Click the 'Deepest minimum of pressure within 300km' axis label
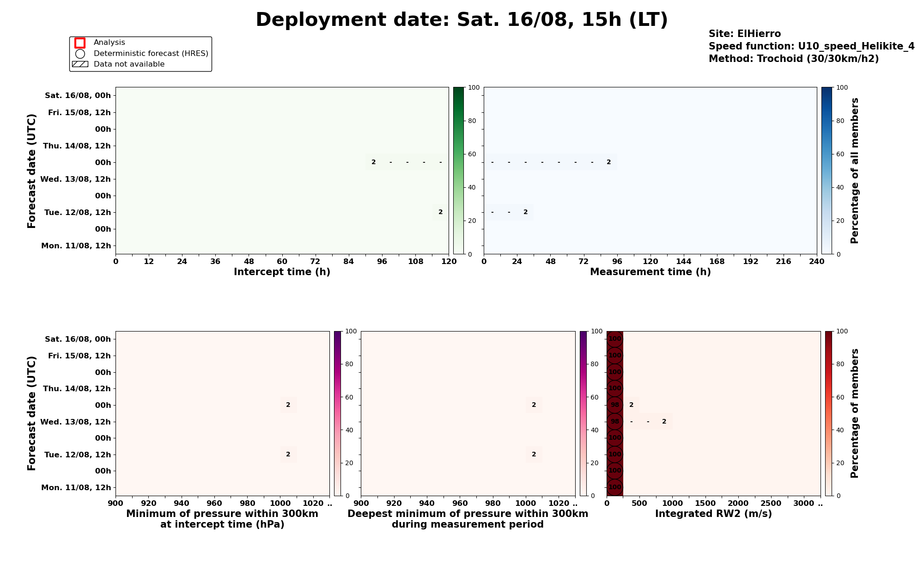 coord(468,514)
